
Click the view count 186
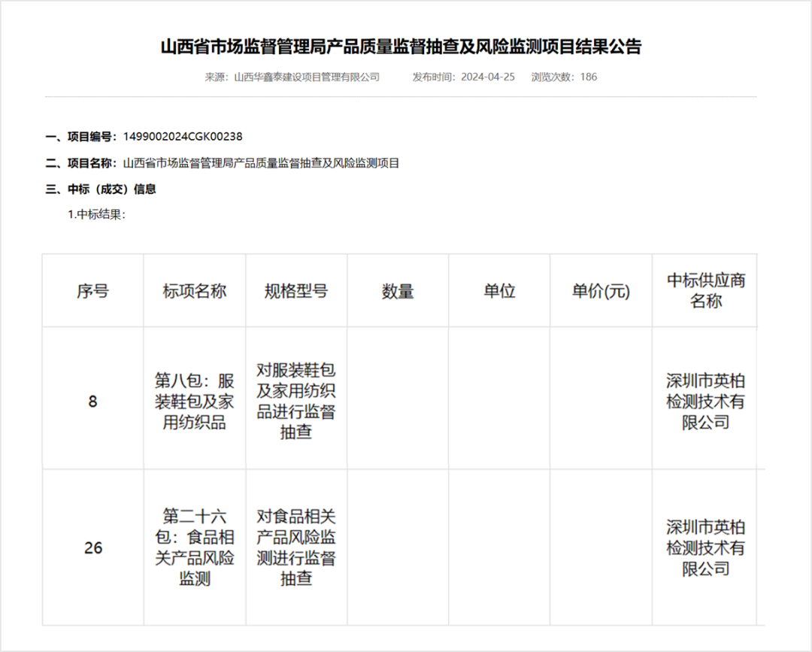[588, 77]
